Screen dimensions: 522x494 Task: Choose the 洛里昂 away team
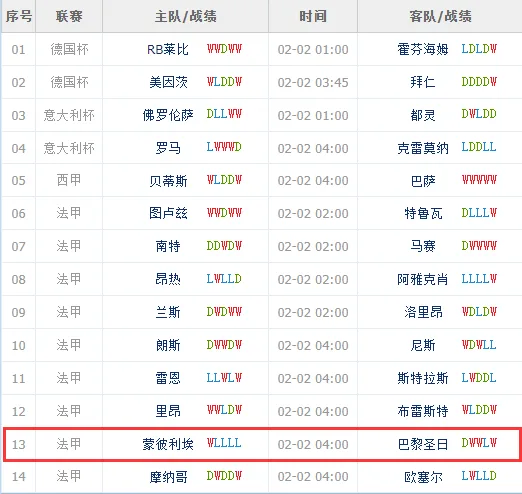tap(423, 312)
